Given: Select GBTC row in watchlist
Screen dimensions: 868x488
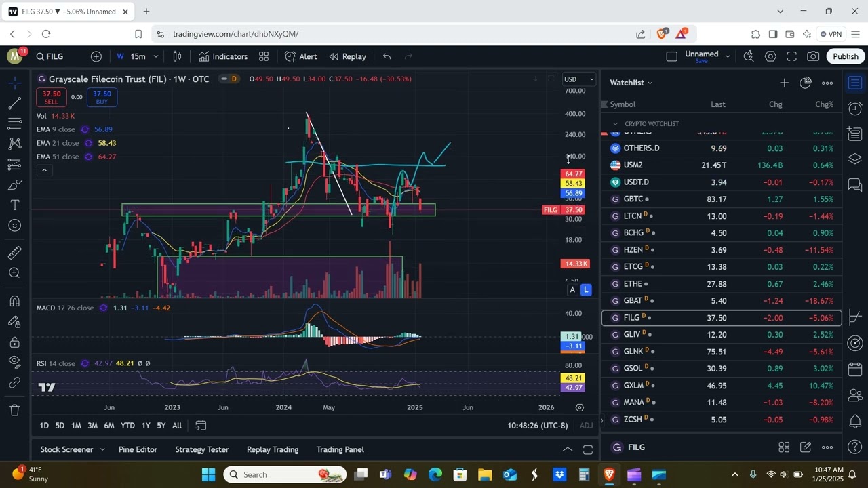Looking at the screenshot, I should click(722, 199).
